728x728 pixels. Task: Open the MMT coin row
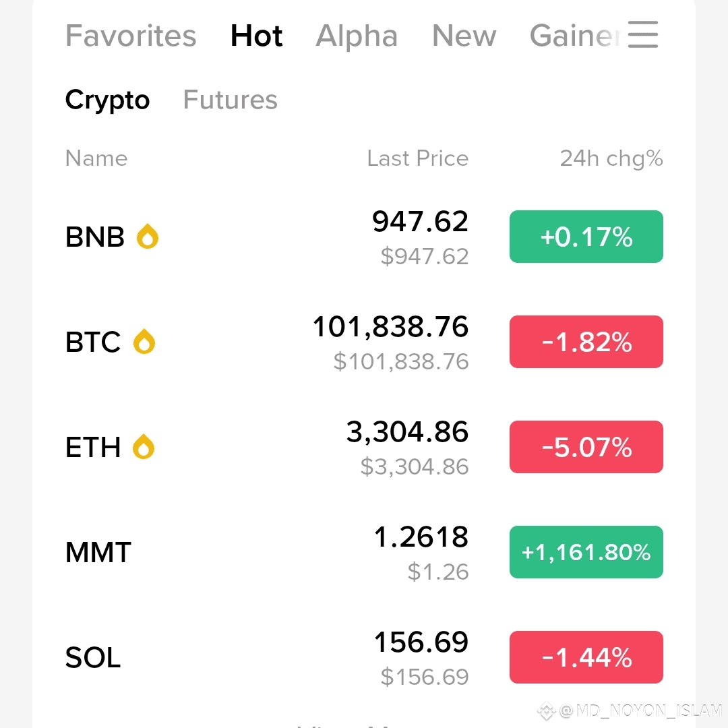[364, 552]
